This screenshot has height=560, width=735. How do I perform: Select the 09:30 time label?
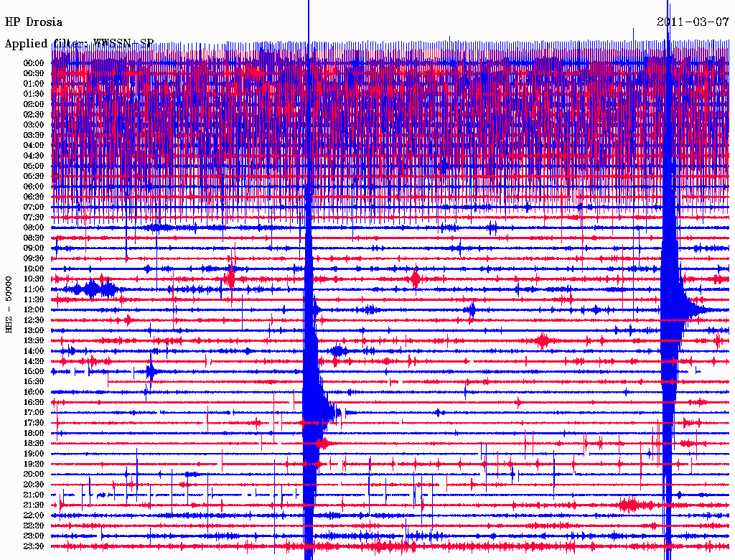34,258
